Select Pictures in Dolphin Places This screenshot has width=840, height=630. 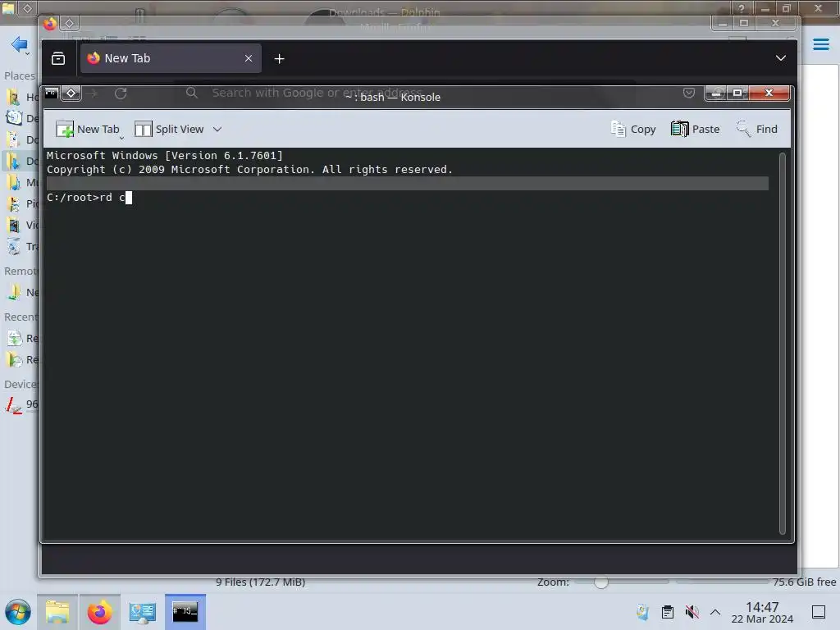[x=21, y=203]
